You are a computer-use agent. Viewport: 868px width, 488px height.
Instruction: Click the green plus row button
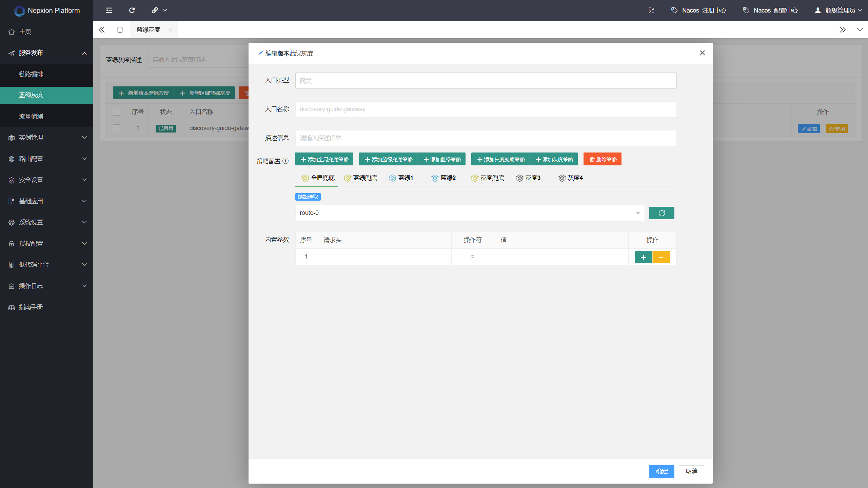click(643, 257)
